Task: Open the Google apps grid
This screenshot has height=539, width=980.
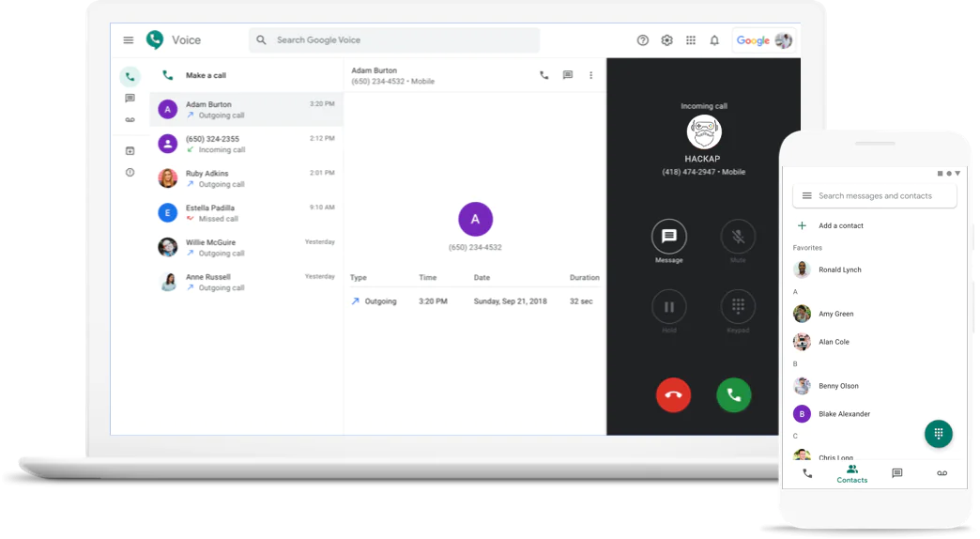Action: coord(691,40)
